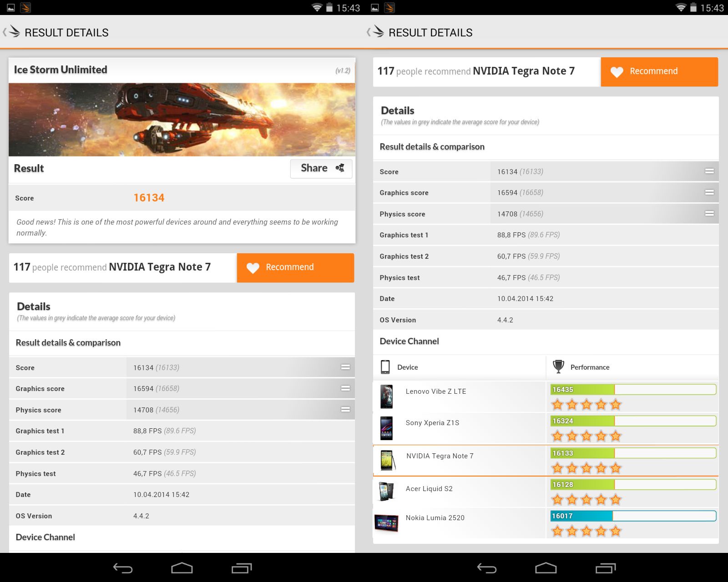Tap the first star rating for Sony Xperia Z1S
The height and width of the screenshot is (582, 728).
click(x=556, y=436)
